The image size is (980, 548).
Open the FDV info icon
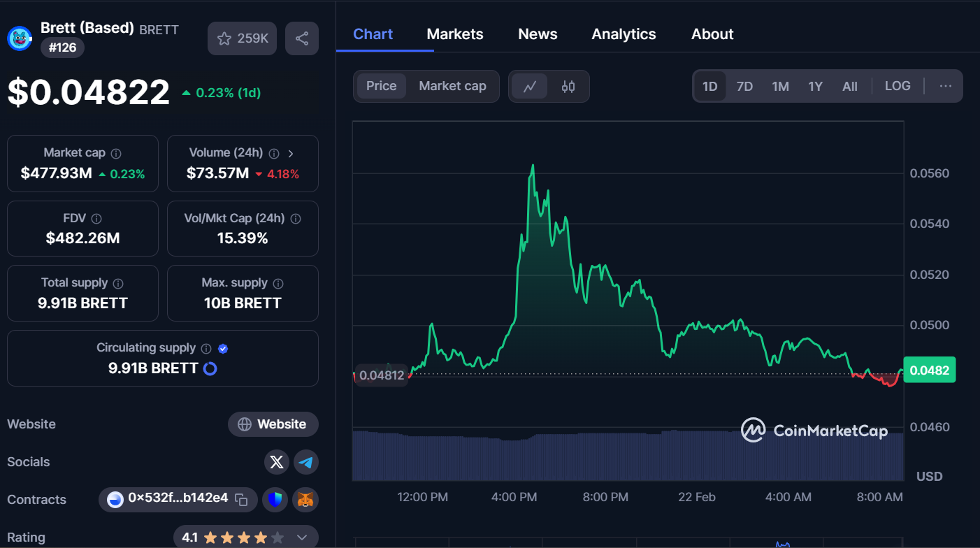pyautogui.click(x=96, y=219)
